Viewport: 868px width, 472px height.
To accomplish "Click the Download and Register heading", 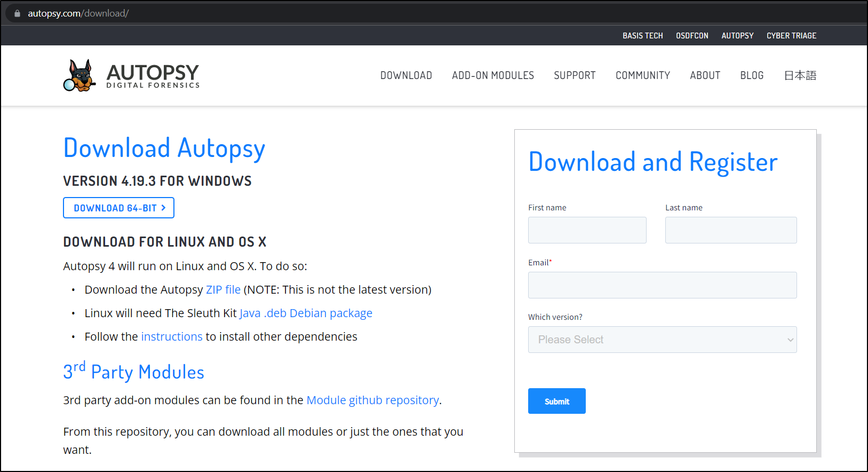I will 653,162.
